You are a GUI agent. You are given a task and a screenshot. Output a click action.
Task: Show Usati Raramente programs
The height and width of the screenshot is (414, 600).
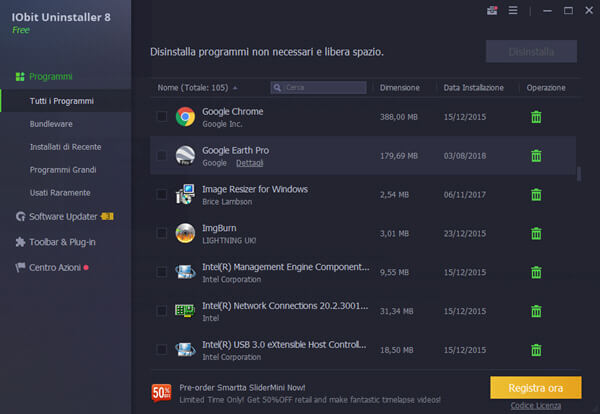coord(60,193)
